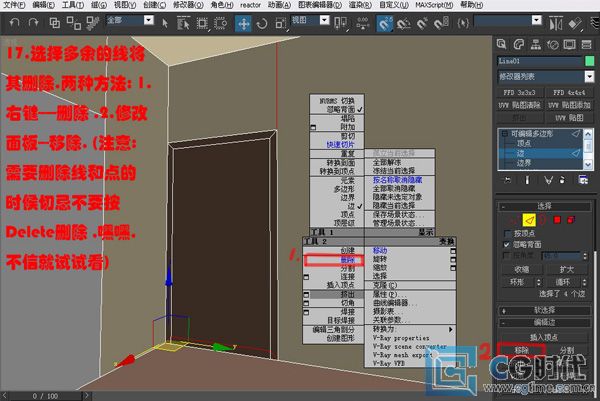Click the Make Unique icon below stack
The width and height of the screenshot is (600, 401).
(x=548, y=180)
